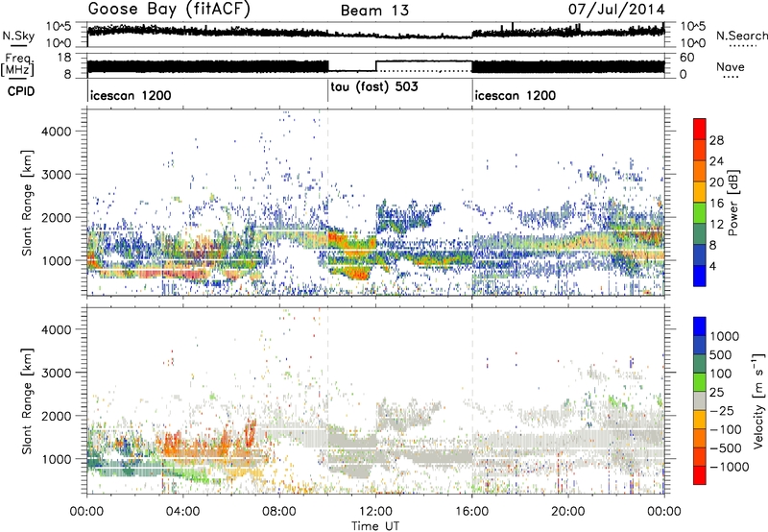Pick the bright blue Power segment below 4

pyautogui.click(x=700, y=276)
